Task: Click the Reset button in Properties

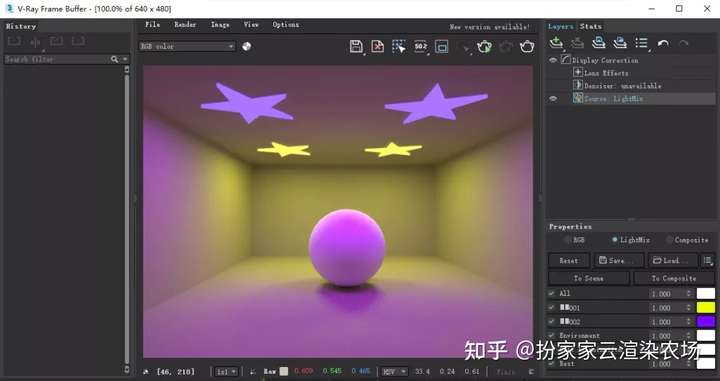Action: [568, 260]
